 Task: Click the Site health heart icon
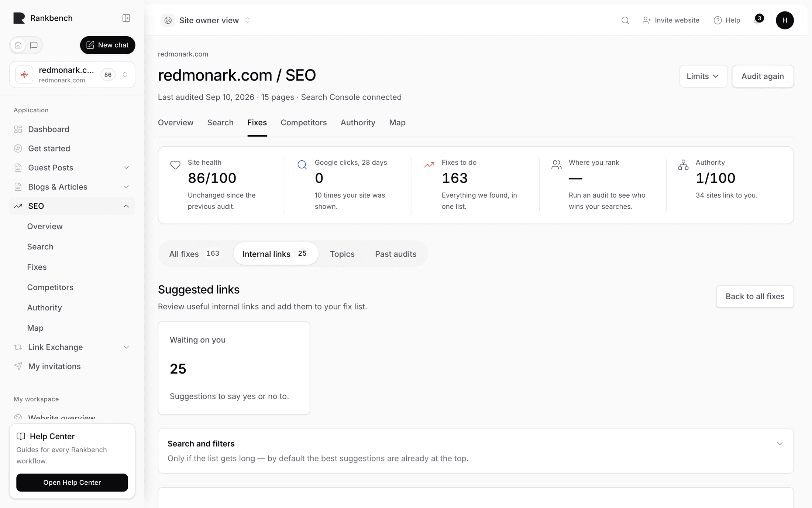[175, 165]
